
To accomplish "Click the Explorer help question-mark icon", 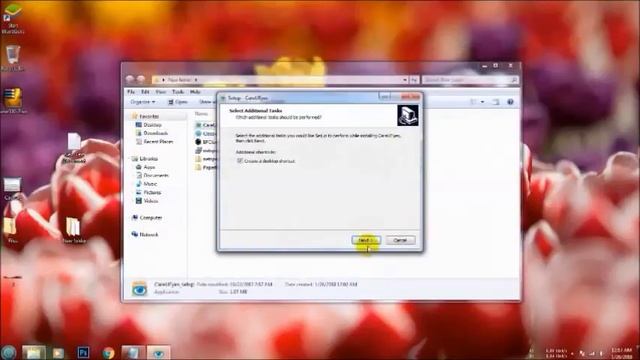I will pyautogui.click(x=510, y=102).
